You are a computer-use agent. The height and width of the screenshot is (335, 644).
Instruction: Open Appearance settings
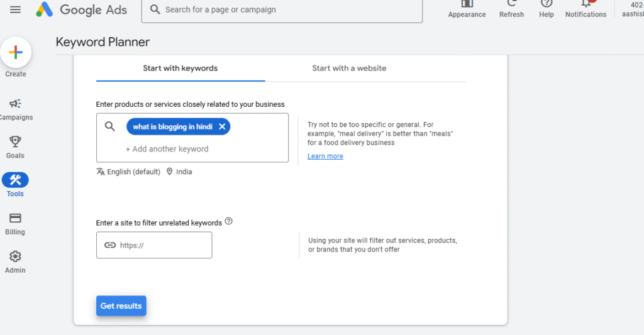[467, 9]
